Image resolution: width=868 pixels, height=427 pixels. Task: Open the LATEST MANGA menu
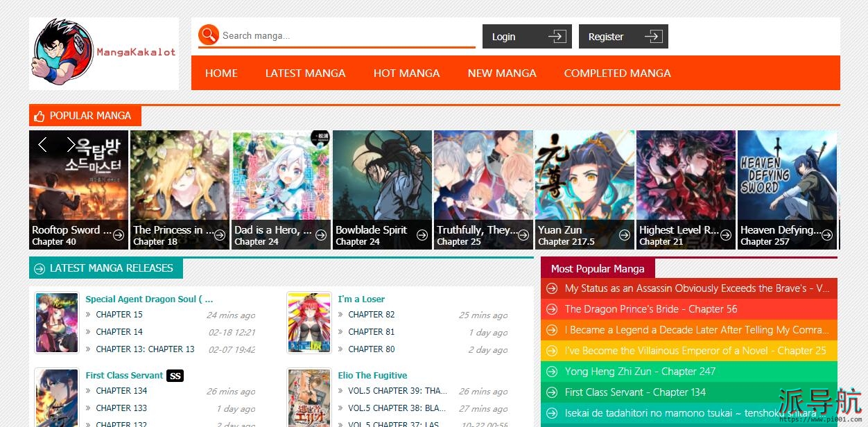[305, 73]
